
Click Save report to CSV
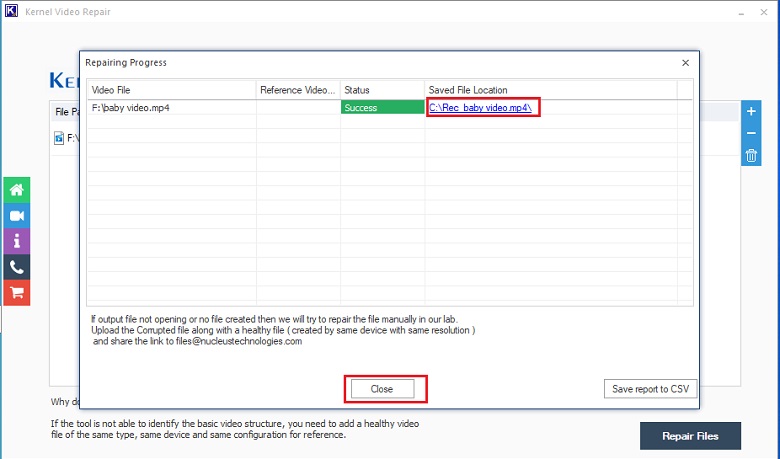pyautogui.click(x=650, y=389)
